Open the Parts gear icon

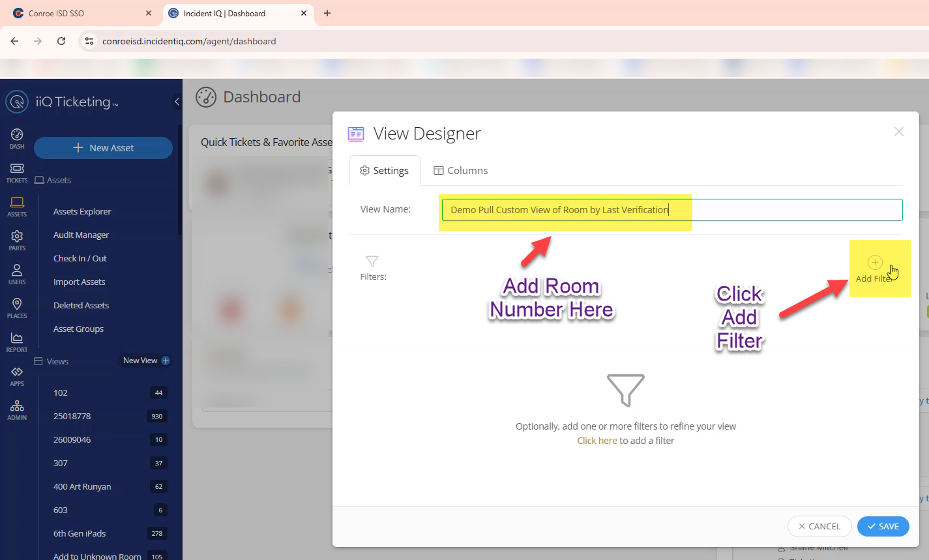point(16,236)
